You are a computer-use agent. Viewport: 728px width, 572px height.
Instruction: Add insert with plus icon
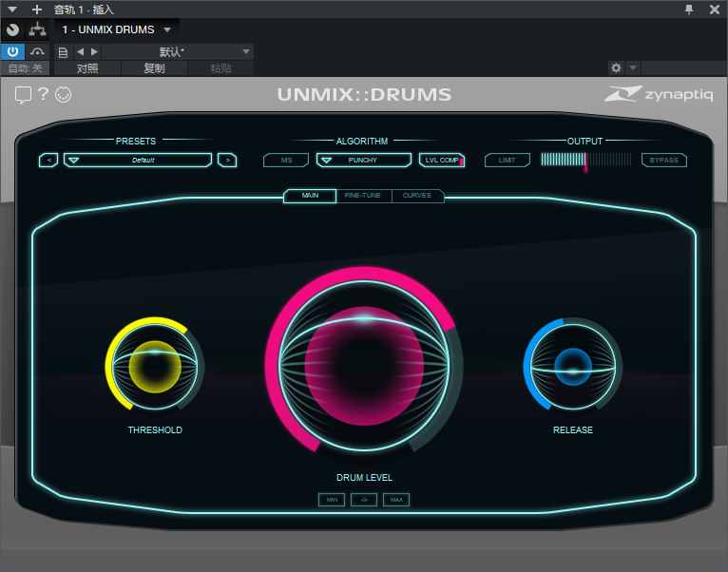[37, 10]
